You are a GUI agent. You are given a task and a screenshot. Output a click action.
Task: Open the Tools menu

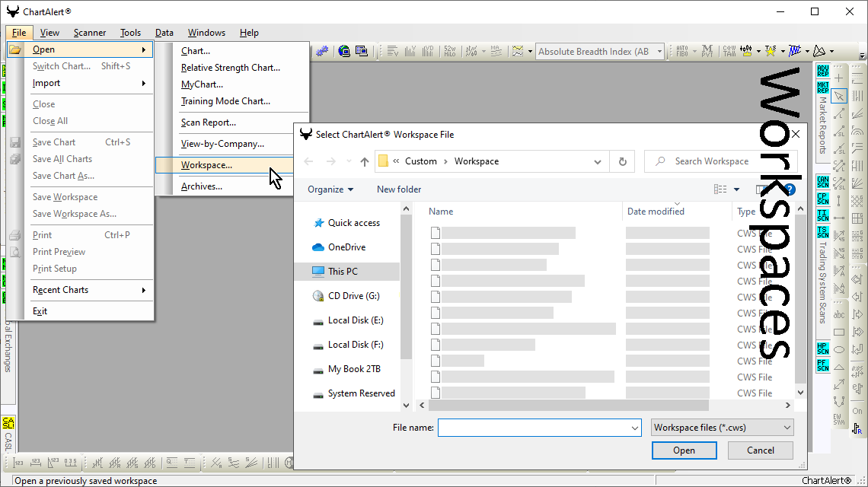(x=131, y=33)
